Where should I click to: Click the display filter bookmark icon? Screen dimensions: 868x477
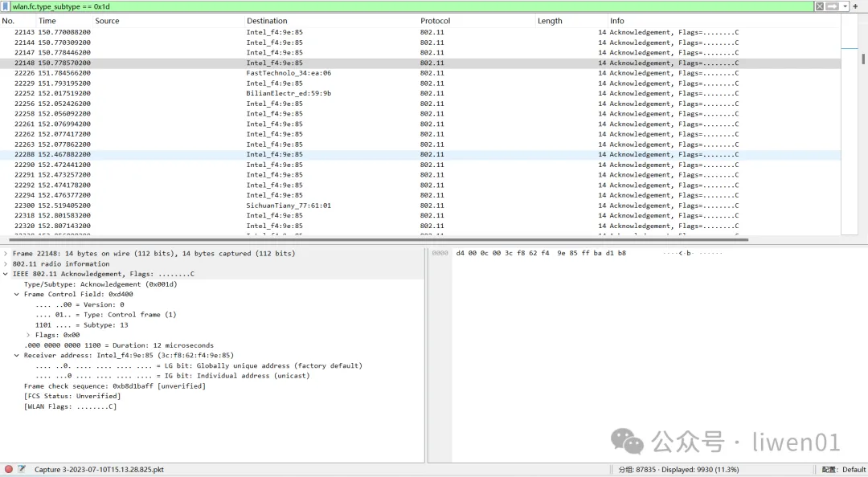point(6,6)
